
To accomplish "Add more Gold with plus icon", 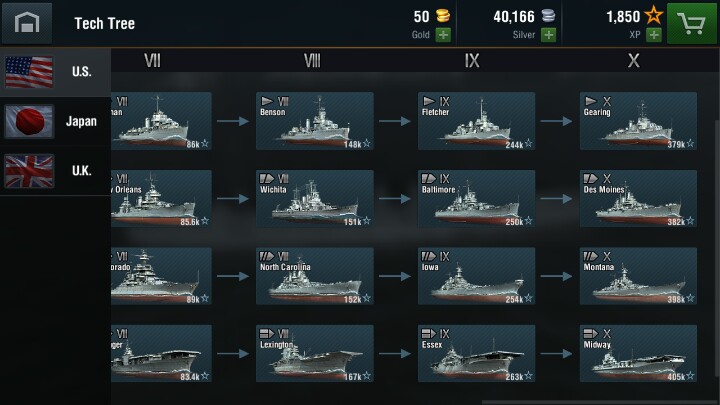I will (443, 35).
